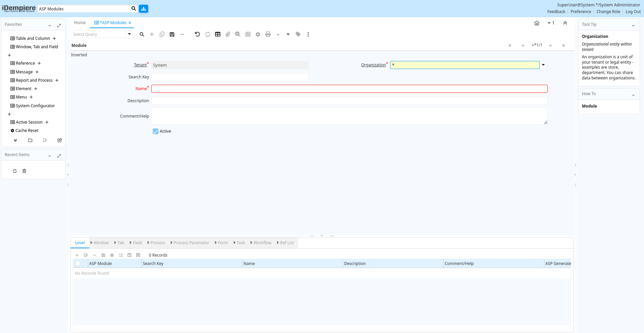This screenshot has width=644, height=333.
Task: Click the Log Out link
Action: point(633,12)
